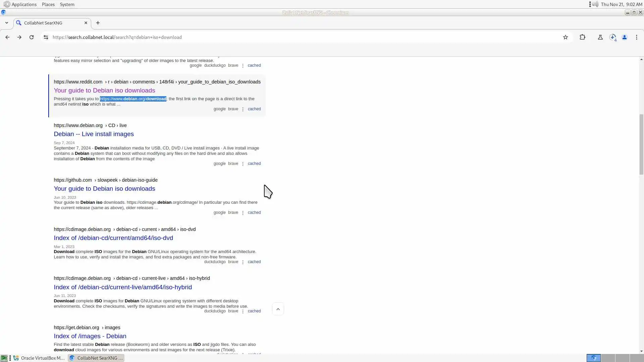
Task: Open a new browser tab
Action: pos(98,23)
